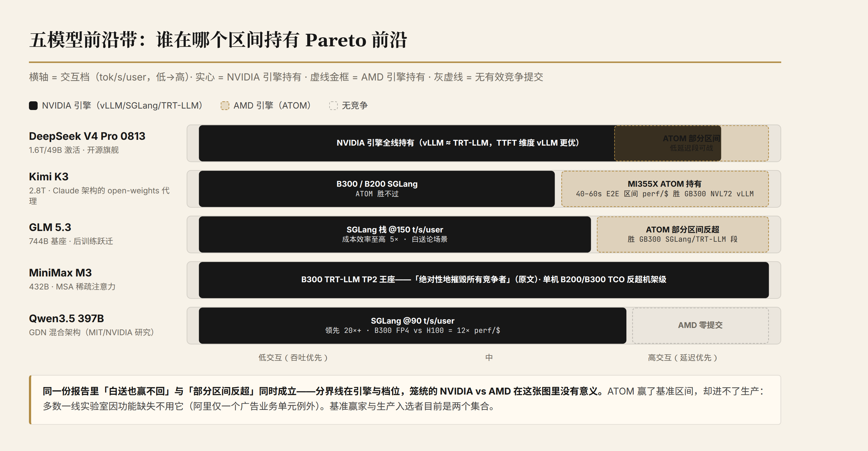Click the grey dashed 无竞争 legend swatch
868x451 pixels.
tap(333, 105)
